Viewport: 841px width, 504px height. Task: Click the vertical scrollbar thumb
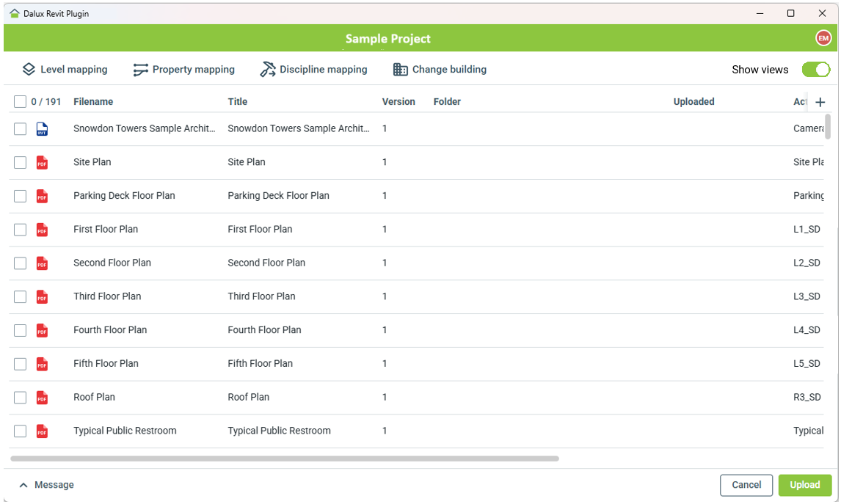(828, 126)
